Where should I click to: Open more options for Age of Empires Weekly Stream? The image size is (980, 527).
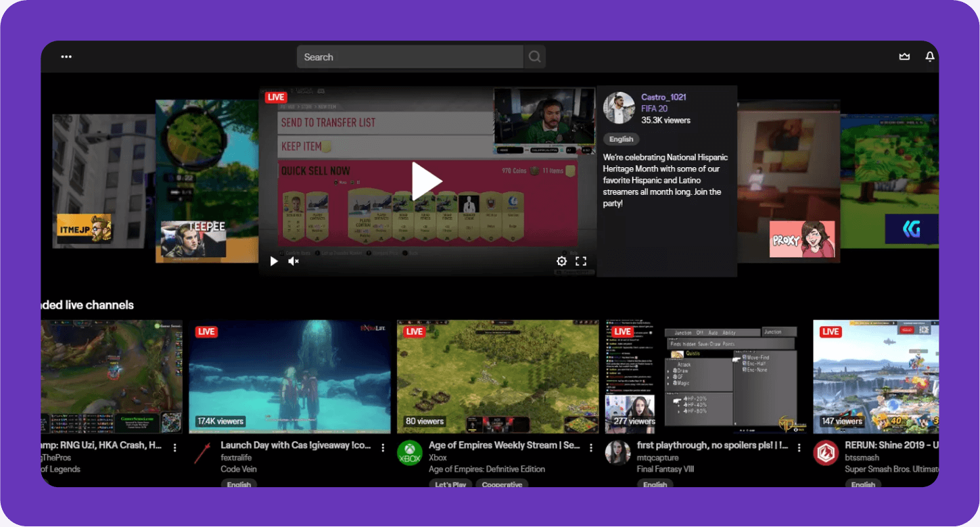591,448
